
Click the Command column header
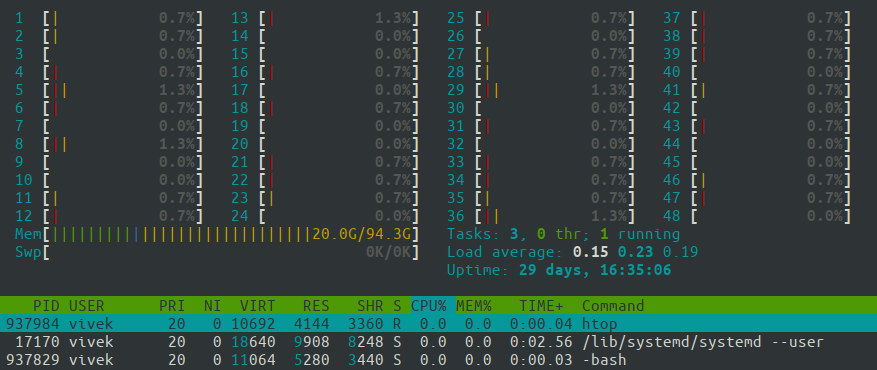(x=613, y=306)
